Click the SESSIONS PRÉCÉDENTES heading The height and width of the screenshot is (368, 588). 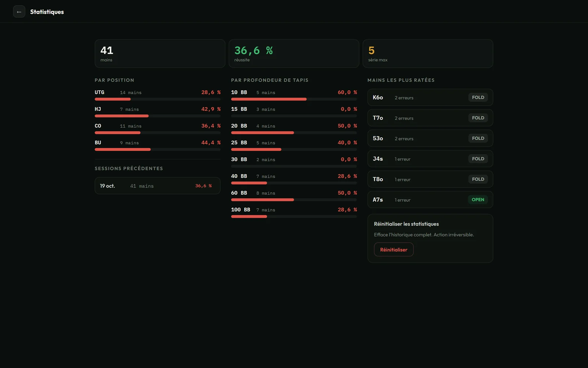(129, 169)
